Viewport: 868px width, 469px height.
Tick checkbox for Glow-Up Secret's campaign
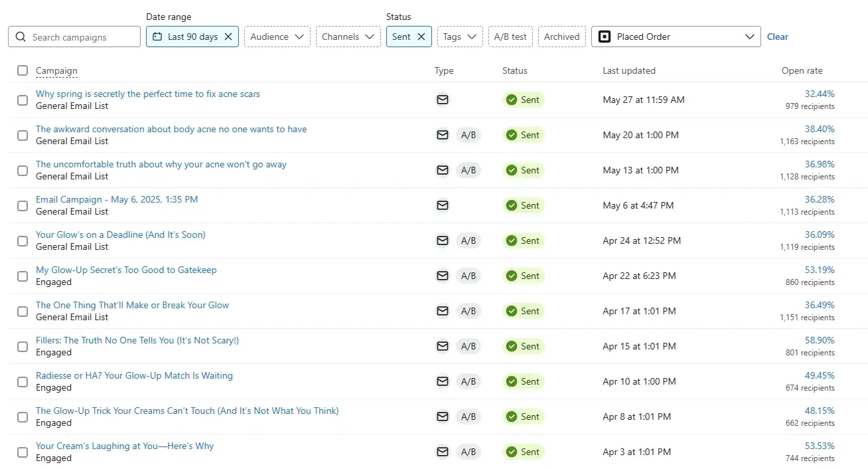23,276
